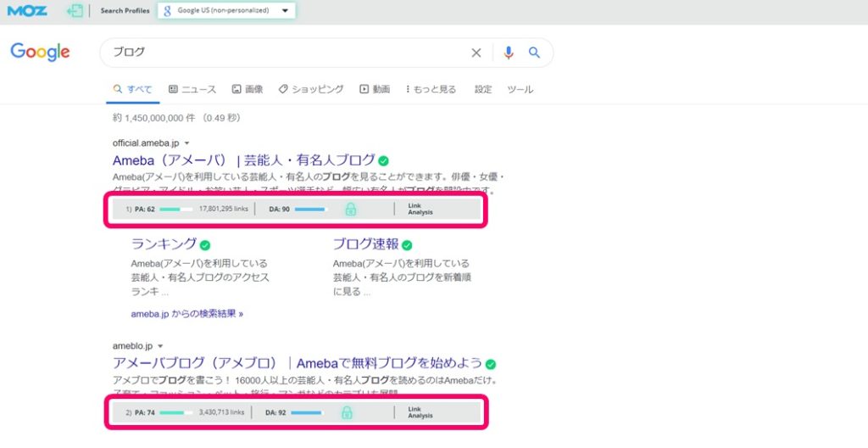Click PA: 62 bar in first MozBar
868x448 pixels.
tap(176, 209)
